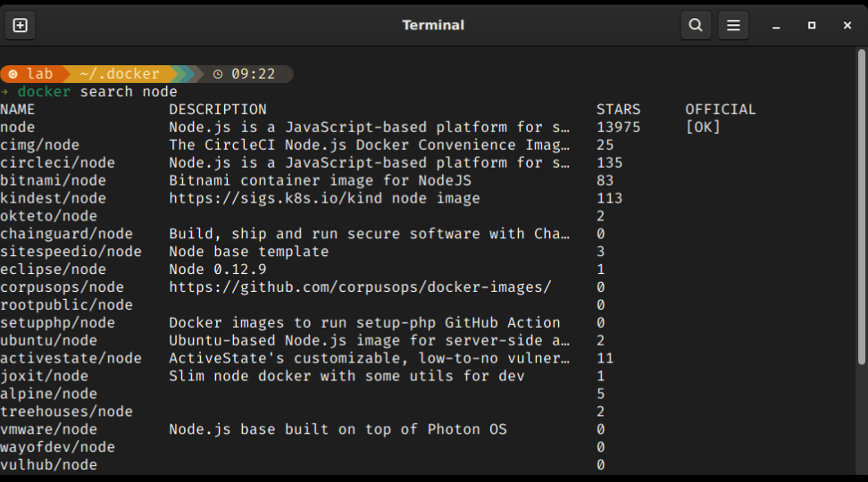Open a new terminal tab

click(20, 25)
